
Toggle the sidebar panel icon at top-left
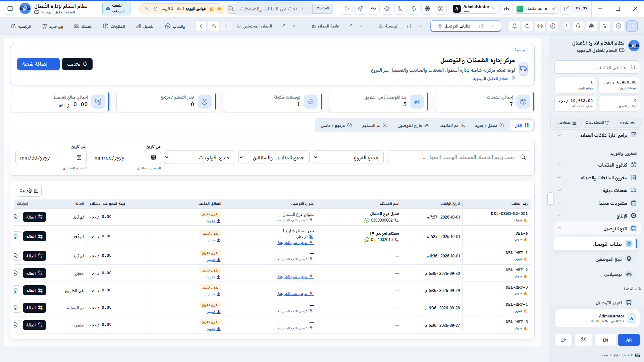coord(10,9)
